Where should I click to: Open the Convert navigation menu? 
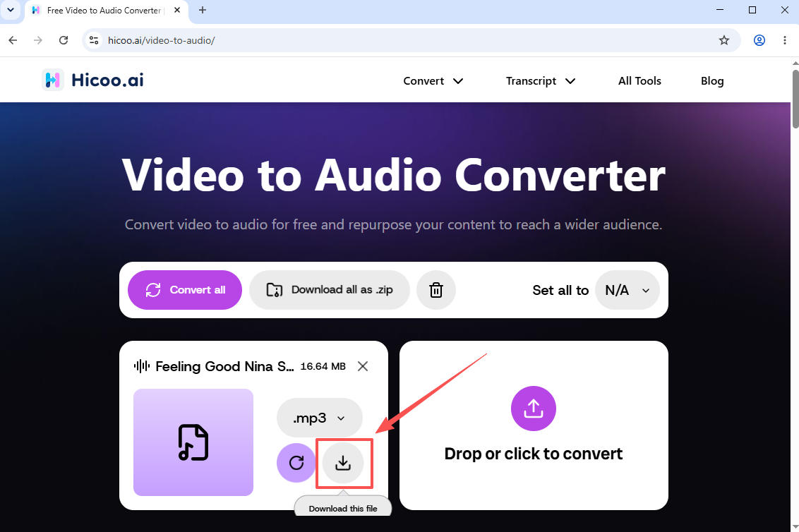point(433,81)
